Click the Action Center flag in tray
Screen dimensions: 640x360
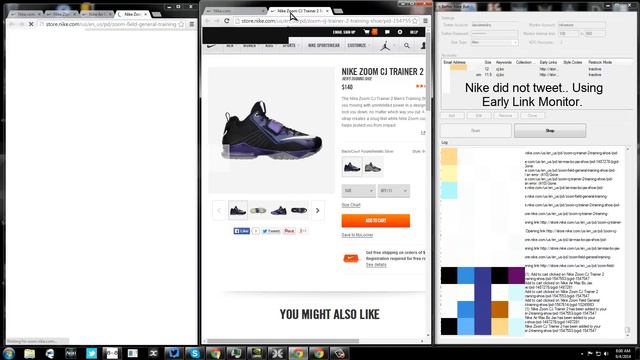[x=590, y=353]
